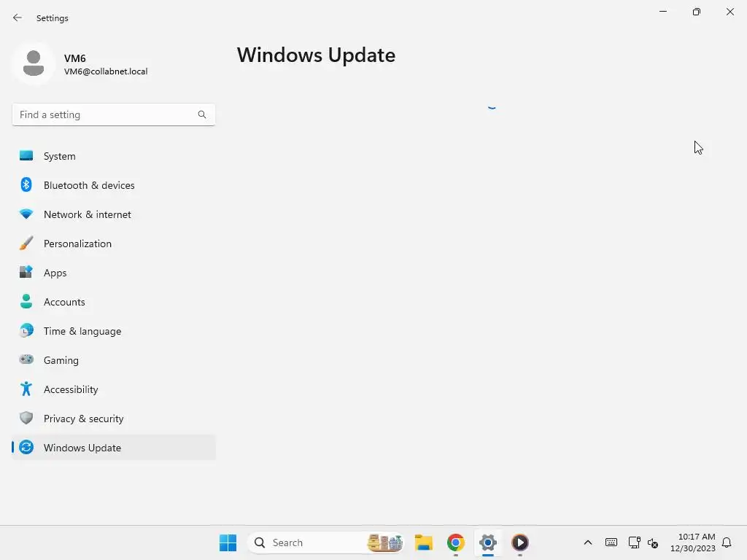The height and width of the screenshot is (560, 747).
Task: Go back using the Settings back arrow
Action: [x=18, y=17]
